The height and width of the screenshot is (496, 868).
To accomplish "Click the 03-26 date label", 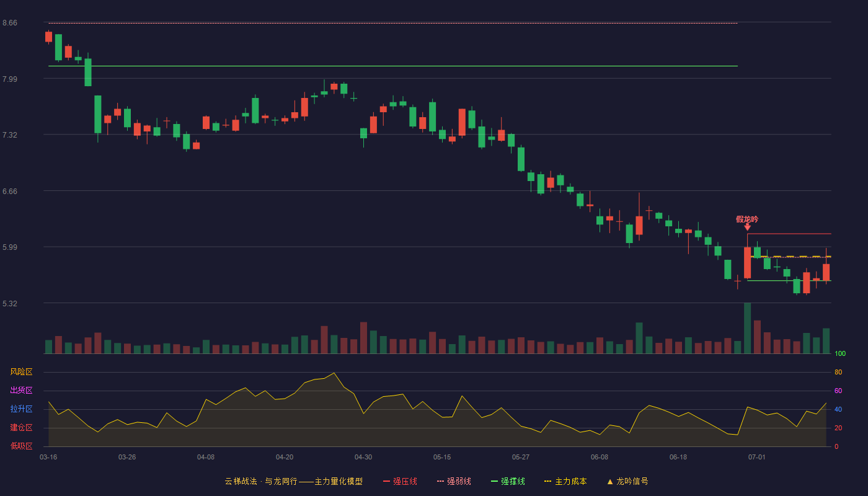I will pyautogui.click(x=127, y=457).
